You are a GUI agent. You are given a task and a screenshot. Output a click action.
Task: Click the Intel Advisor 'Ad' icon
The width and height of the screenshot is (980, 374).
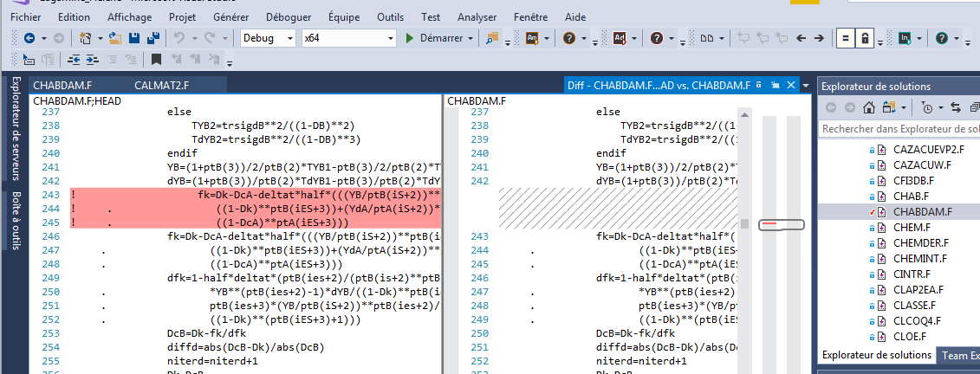[620, 38]
